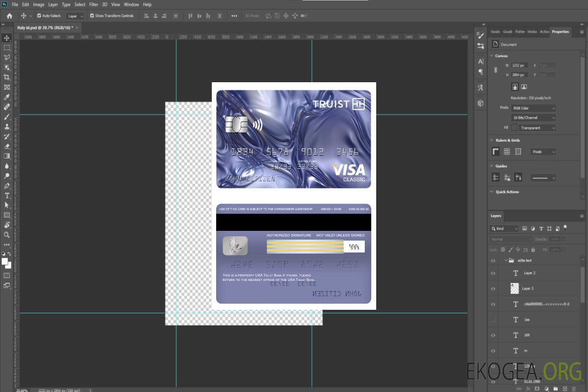Select the Zoom tool
Screen dimensions: 588x392
coord(7,235)
